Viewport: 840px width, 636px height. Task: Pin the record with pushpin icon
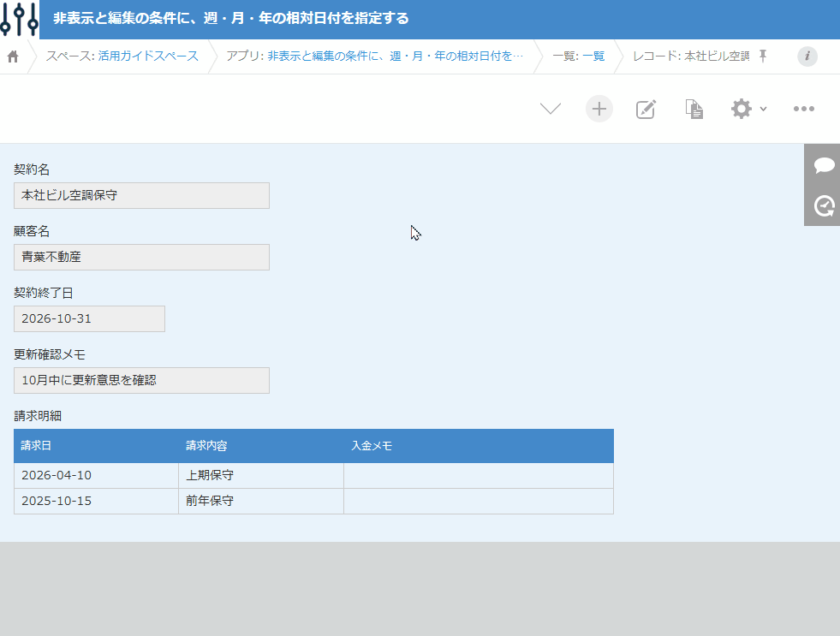[763, 56]
